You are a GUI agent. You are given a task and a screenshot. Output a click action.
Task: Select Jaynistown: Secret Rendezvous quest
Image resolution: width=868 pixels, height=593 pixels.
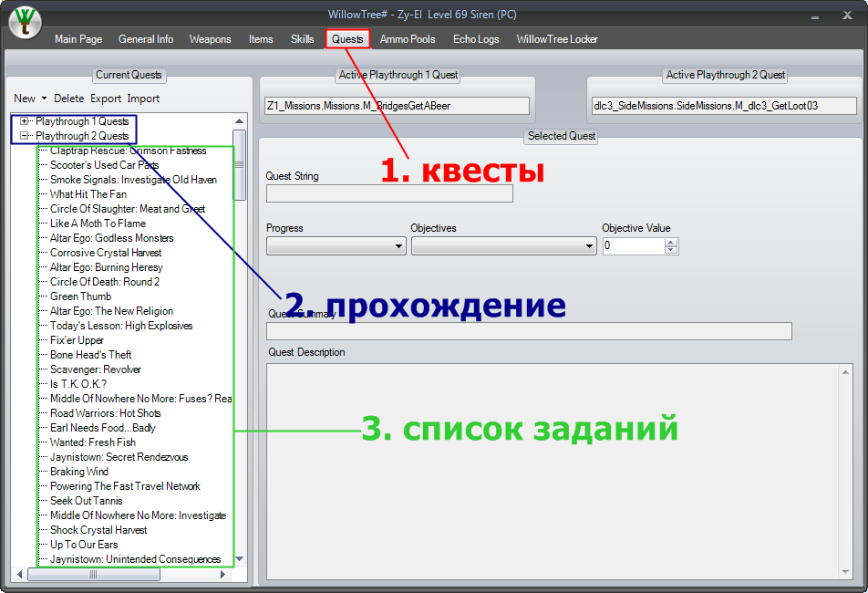(x=119, y=457)
